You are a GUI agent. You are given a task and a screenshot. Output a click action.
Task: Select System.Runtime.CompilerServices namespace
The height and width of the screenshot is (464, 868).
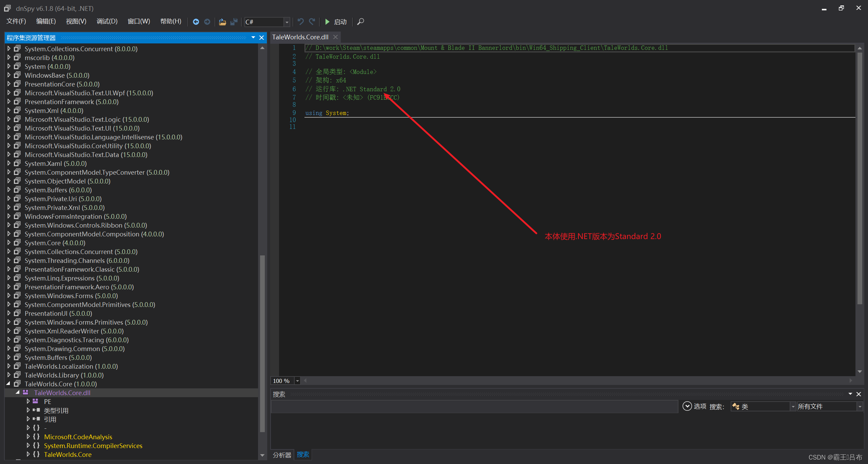click(x=93, y=446)
